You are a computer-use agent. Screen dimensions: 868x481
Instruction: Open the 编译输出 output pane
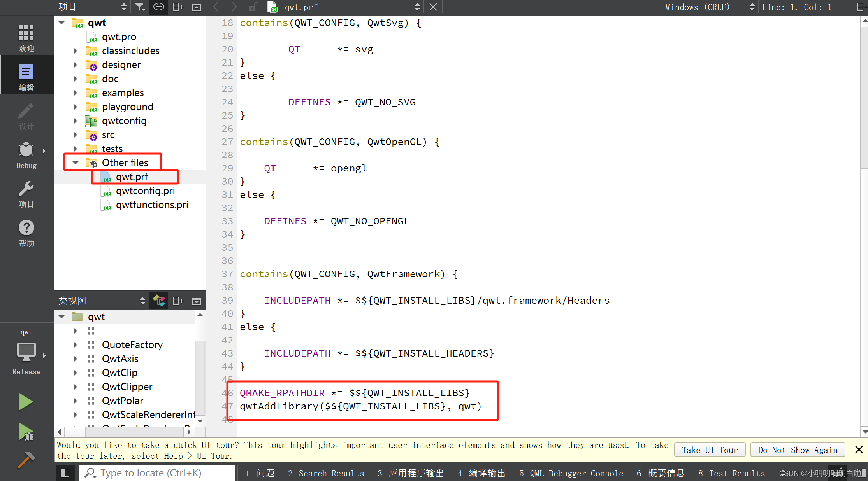click(482, 473)
